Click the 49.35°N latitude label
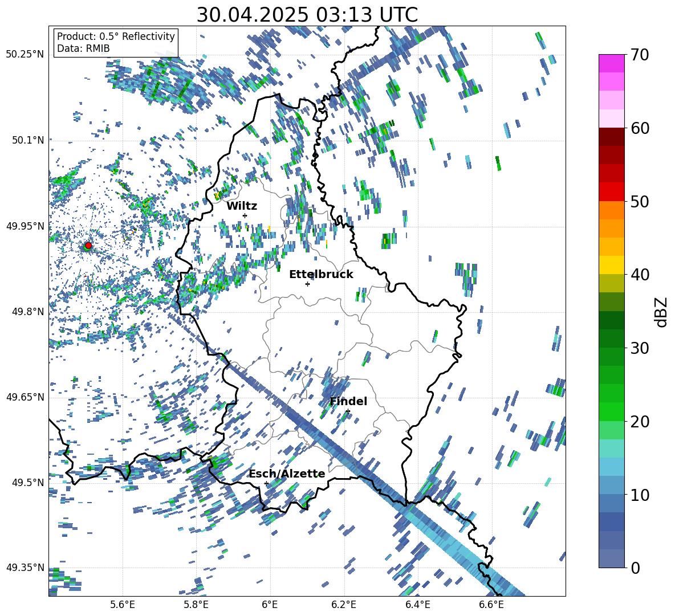Viewport: 675px width, 616px height. (25, 568)
